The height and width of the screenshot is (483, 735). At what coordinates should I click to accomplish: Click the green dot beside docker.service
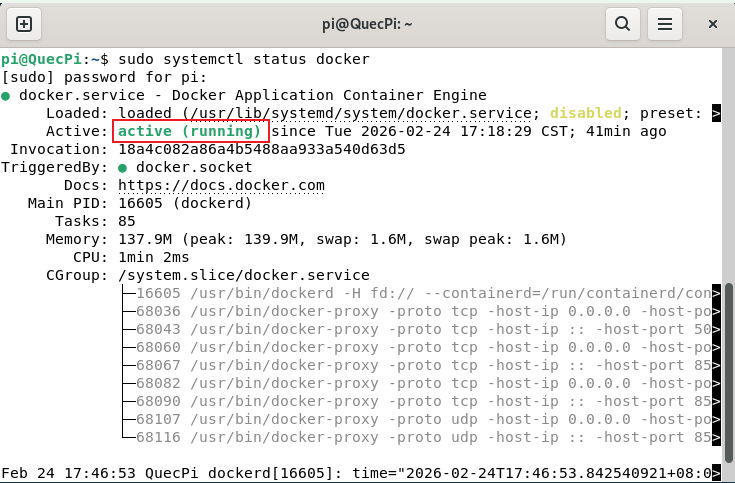[x=7, y=96]
